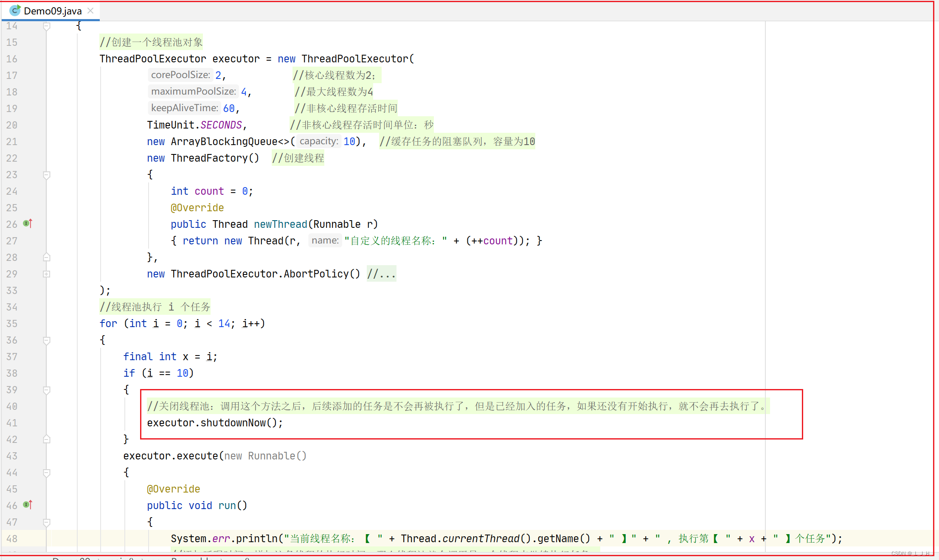Collapse for-loop block at line 36
939x560 pixels.
pos(47,340)
